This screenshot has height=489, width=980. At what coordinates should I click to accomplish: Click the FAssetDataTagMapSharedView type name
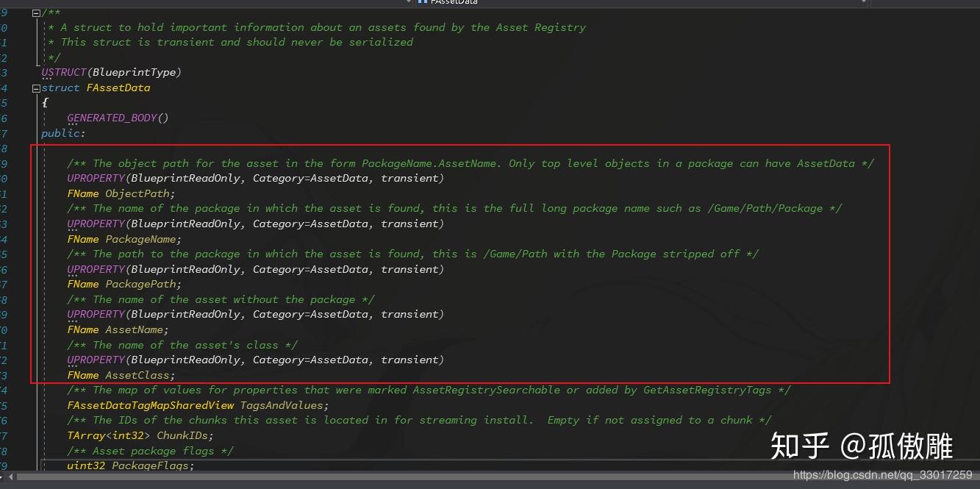coord(151,405)
